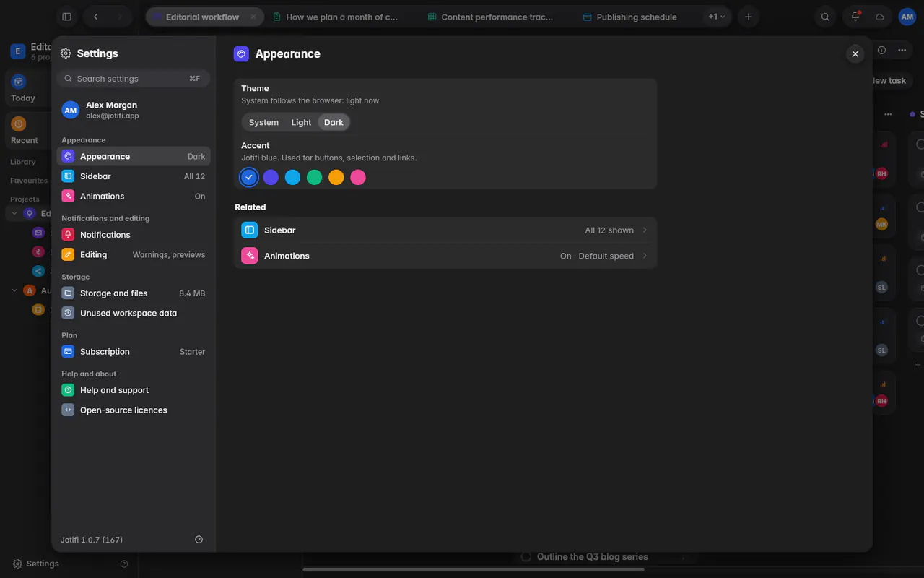Click the Animations sparkle icon in settings list

pyautogui.click(x=68, y=196)
